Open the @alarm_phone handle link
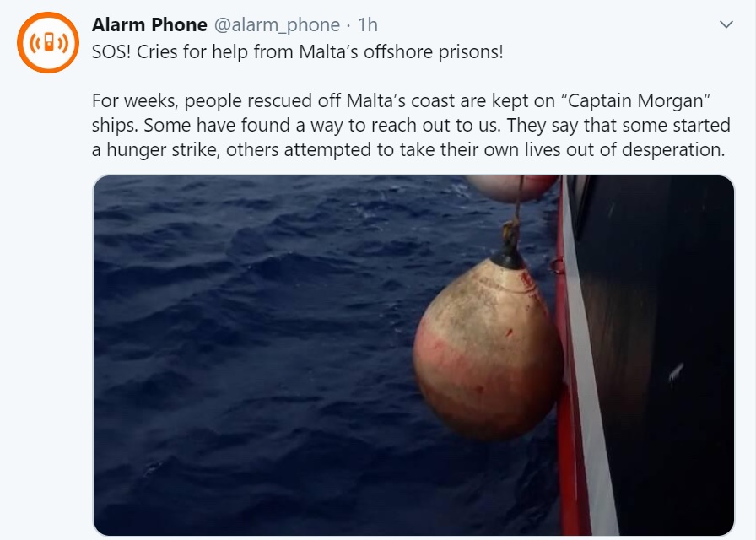 click(277, 25)
